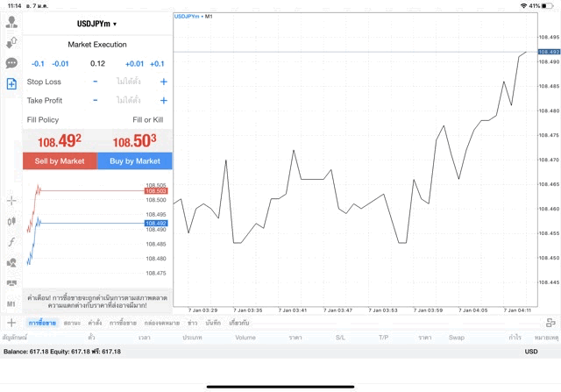The image size is (561, 392).
Task: Tap the plus icon beside bottom tabs
Action: 11,323
